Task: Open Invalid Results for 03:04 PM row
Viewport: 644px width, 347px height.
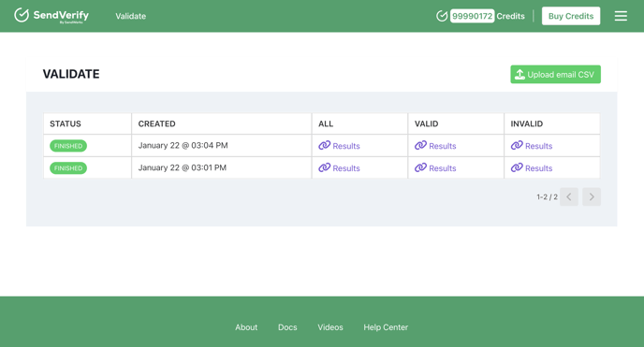Action: [532, 146]
